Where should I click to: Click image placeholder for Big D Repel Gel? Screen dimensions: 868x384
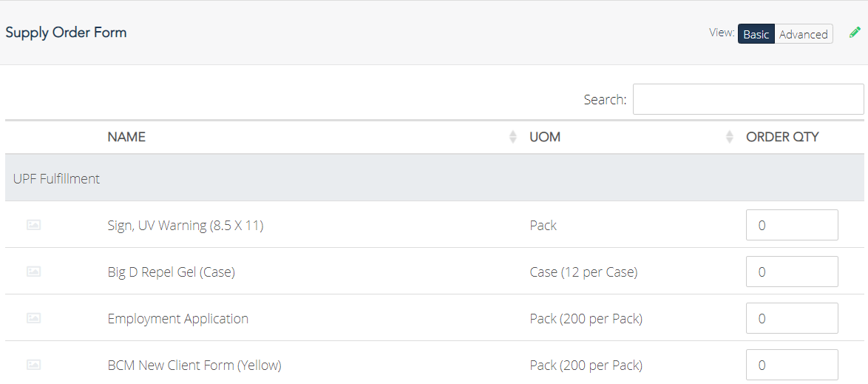34,272
